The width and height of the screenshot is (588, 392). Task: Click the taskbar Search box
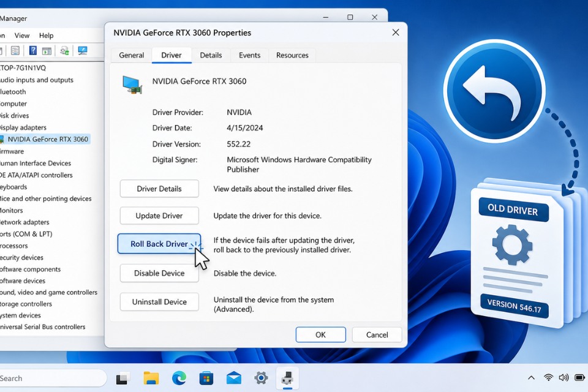(x=53, y=378)
